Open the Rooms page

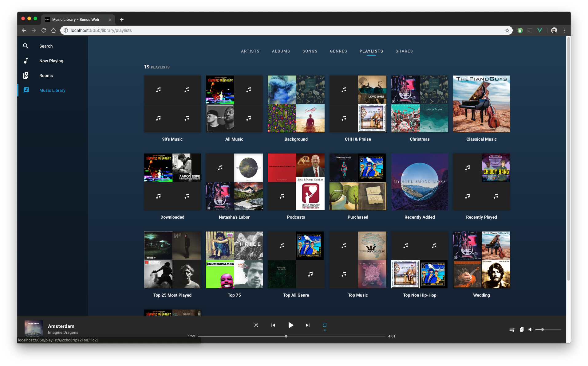(46, 76)
